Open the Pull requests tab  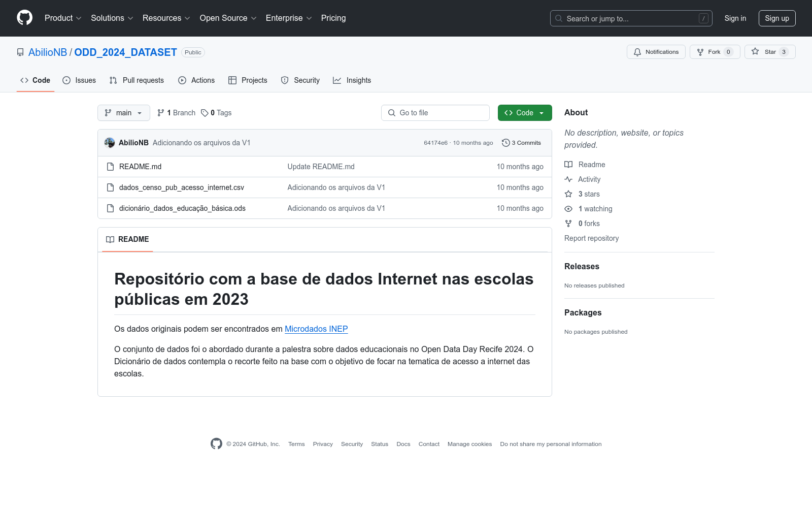pos(137,80)
